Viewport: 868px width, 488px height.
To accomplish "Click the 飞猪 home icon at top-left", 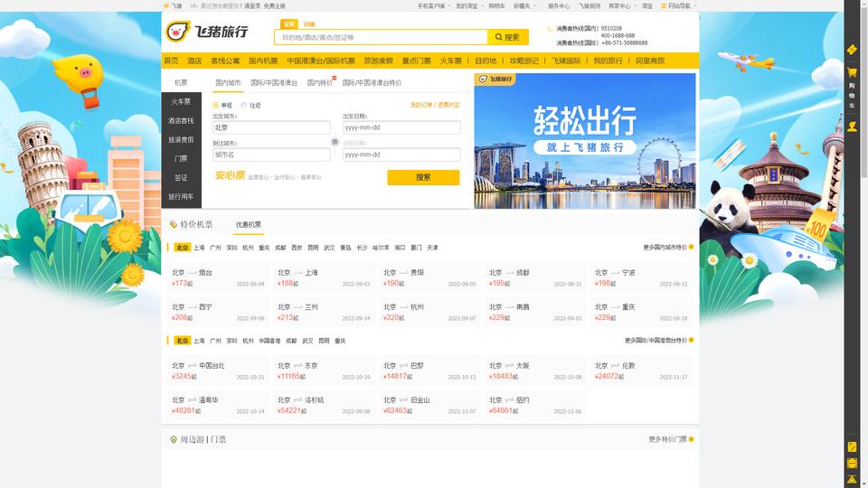I will click(166, 5).
